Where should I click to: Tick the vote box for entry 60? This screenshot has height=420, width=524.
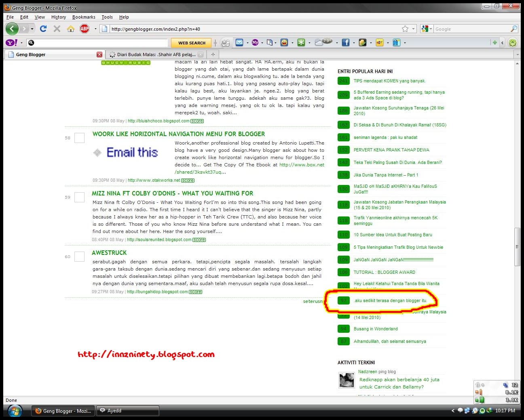pos(80,256)
